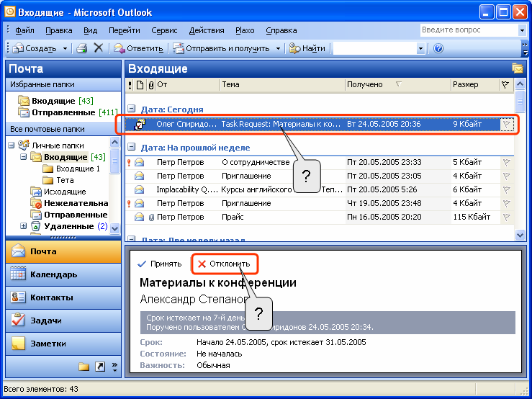Click Принять to accept task

click(x=160, y=264)
